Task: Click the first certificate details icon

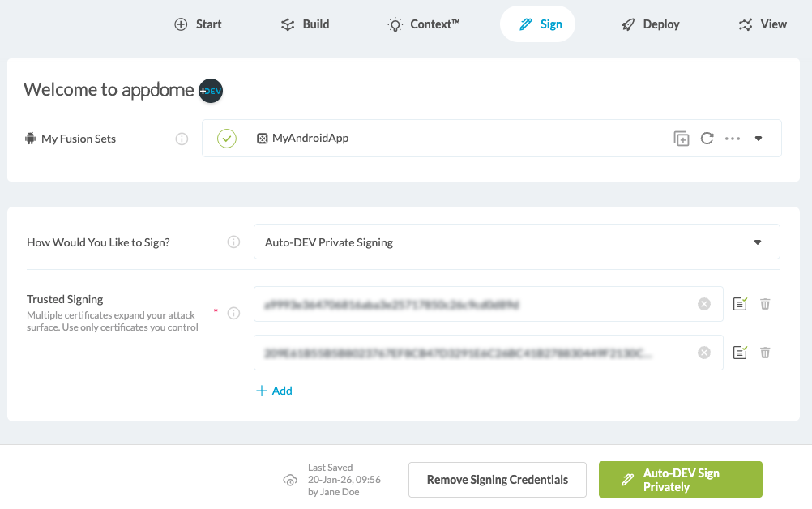Action: pyautogui.click(x=739, y=304)
